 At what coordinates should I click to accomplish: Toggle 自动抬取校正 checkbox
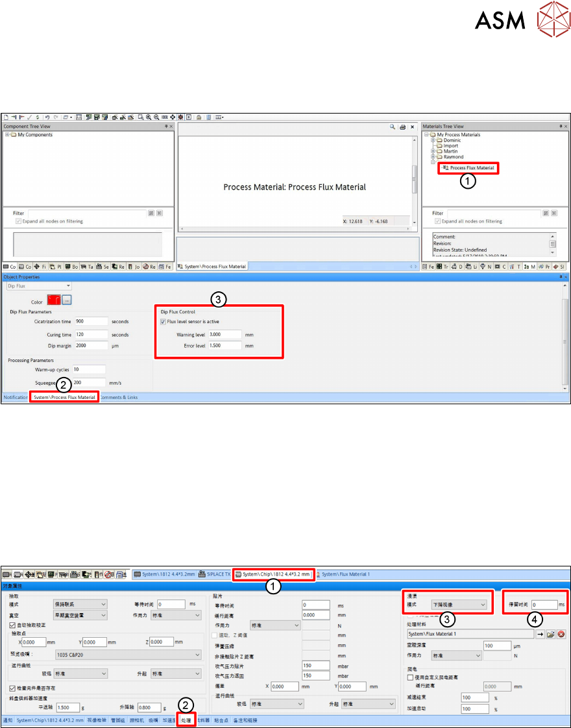[12, 625]
